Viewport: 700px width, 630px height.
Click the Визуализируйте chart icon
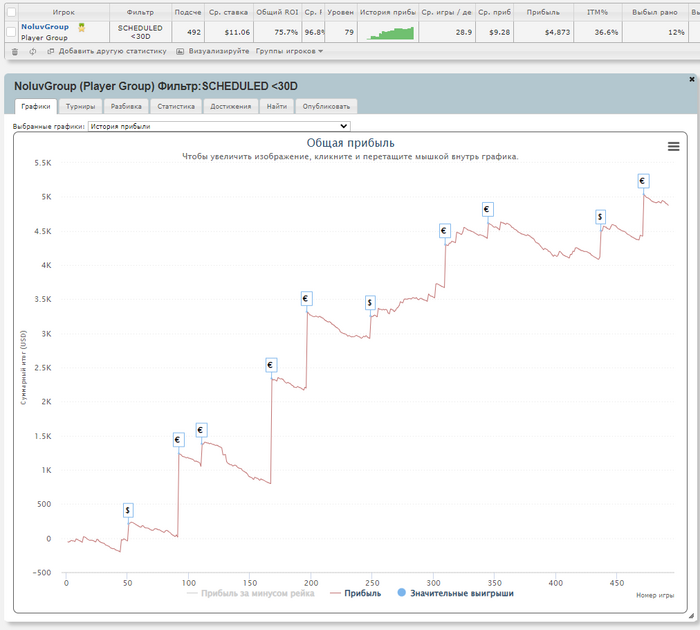pyautogui.click(x=180, y=51)
